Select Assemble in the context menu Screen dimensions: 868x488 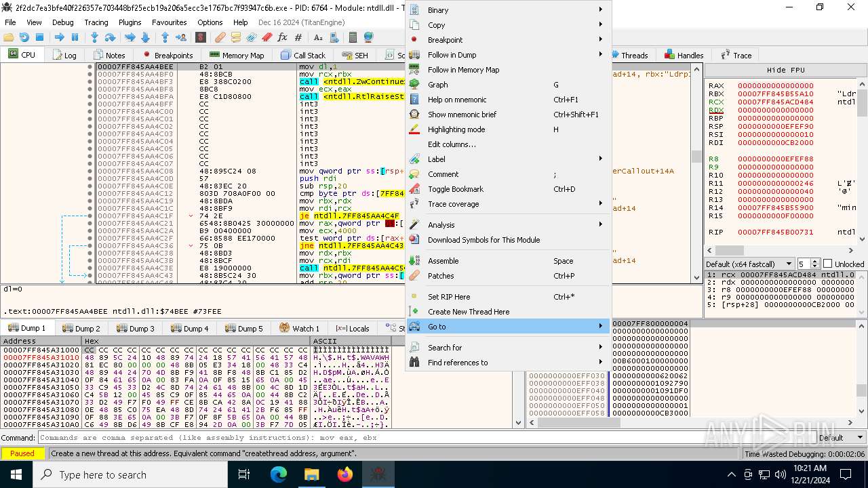509,261
